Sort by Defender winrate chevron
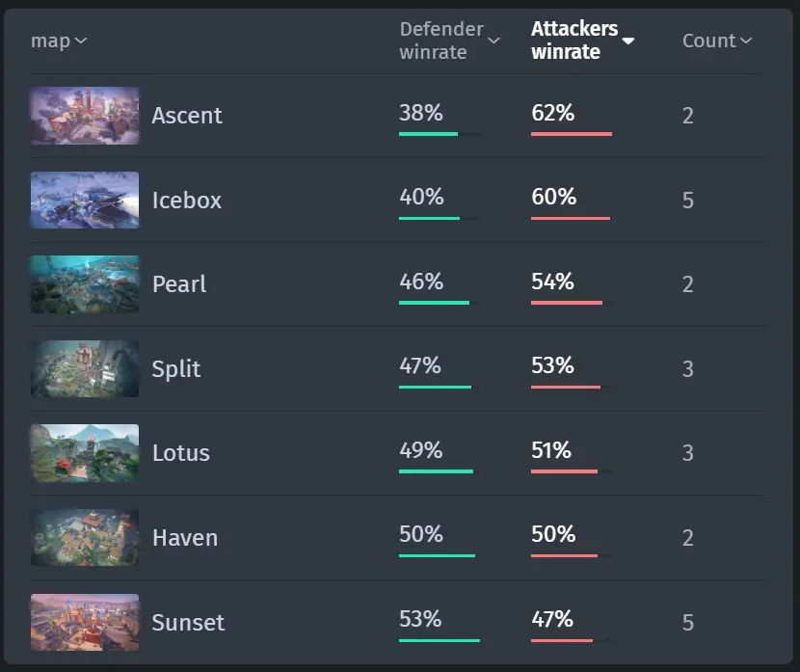Viewport: 800px width, 672px height. [493, 40]
